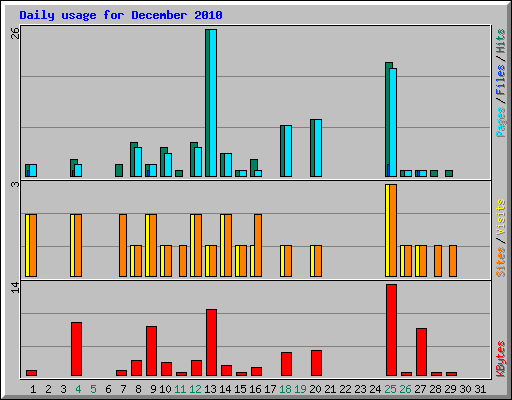This screenshot has height=400, width=512.
Task: Click the 'Pages' legend label
Action: (x=501, y=122)
